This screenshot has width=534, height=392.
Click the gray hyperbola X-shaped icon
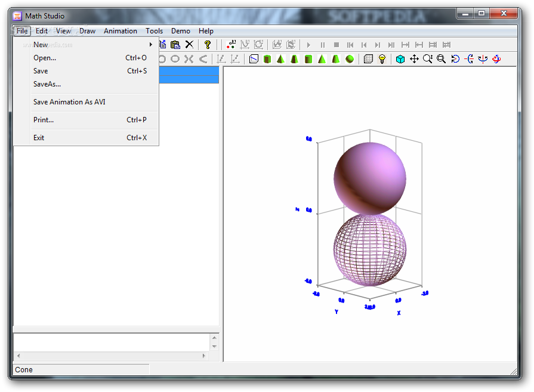pos(189,59)
